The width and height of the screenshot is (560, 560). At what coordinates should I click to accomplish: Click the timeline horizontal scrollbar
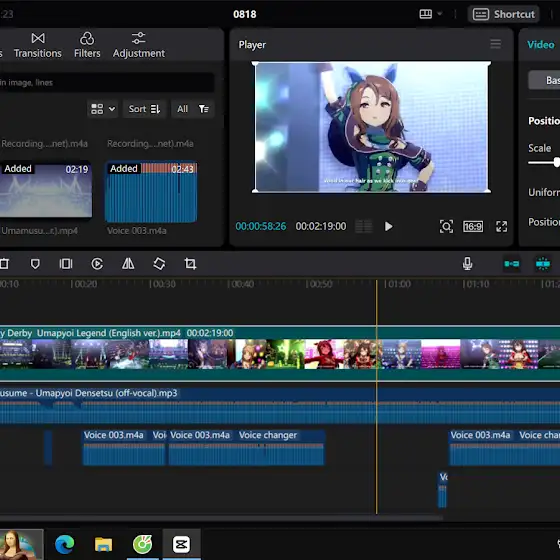coord(221,517)
